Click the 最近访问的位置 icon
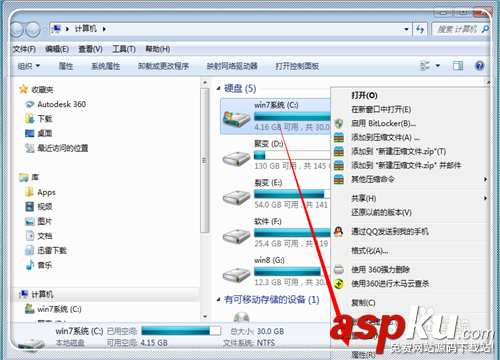This screenshot has width=500, height=360. (30, 148)
